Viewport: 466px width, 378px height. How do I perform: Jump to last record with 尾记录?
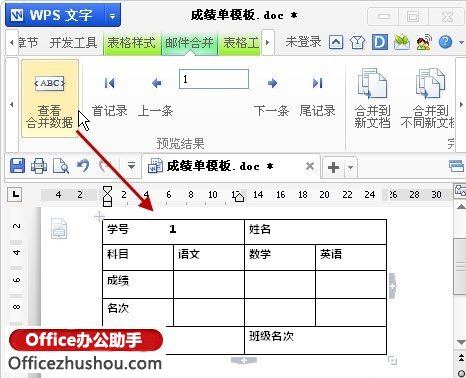click(x=317, y=97)
